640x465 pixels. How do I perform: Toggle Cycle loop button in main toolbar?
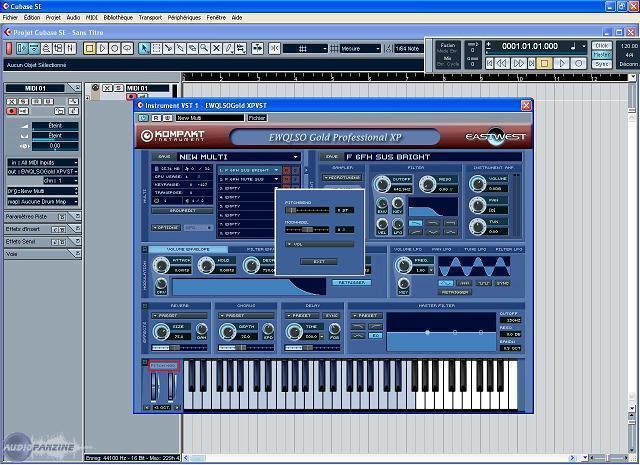127,49
